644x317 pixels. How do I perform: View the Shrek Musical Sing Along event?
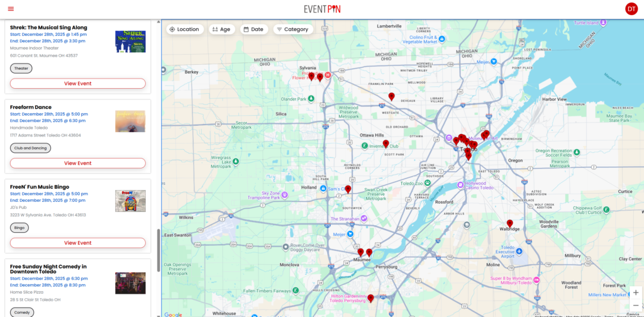(77, 83)
